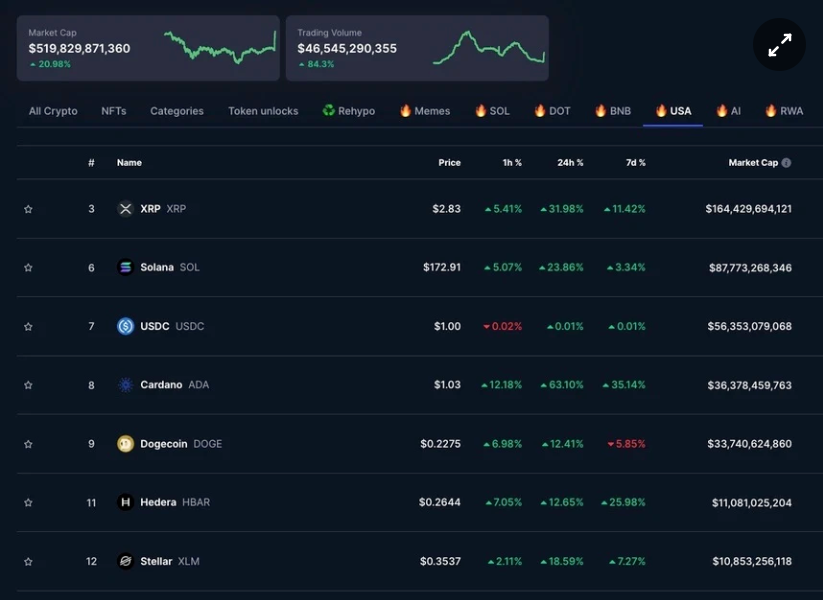Click the Solana coin logo icon

pos(125,267)
